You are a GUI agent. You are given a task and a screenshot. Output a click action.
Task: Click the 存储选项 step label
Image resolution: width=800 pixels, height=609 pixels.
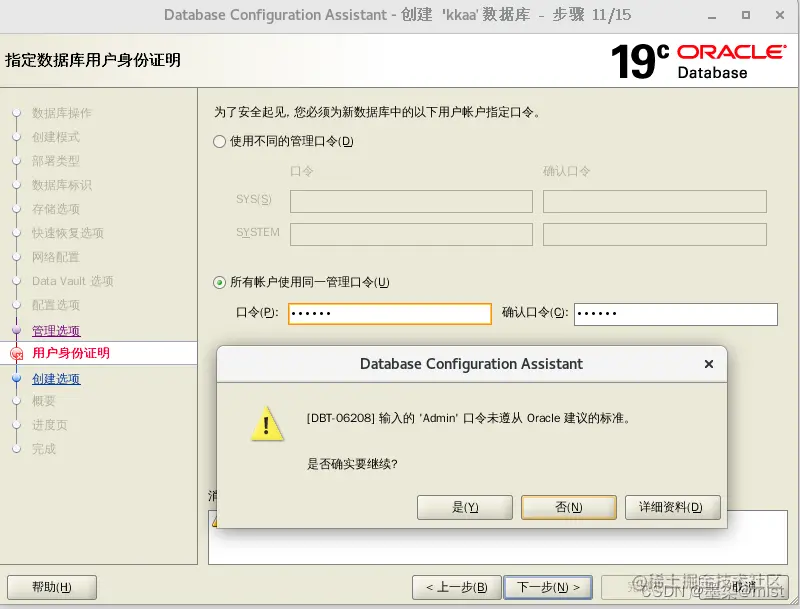[x=56, y=209]
